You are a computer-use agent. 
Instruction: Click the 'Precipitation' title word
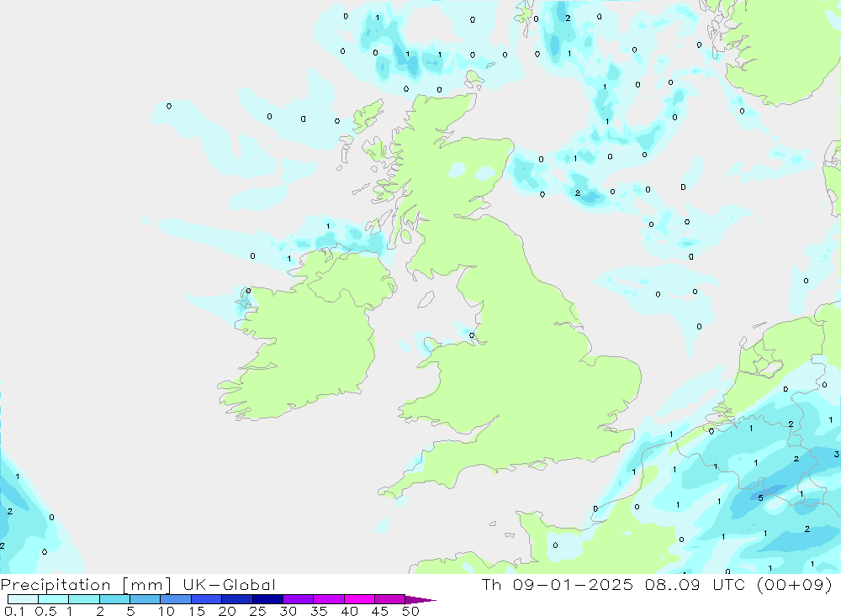[x=56, y=585]
